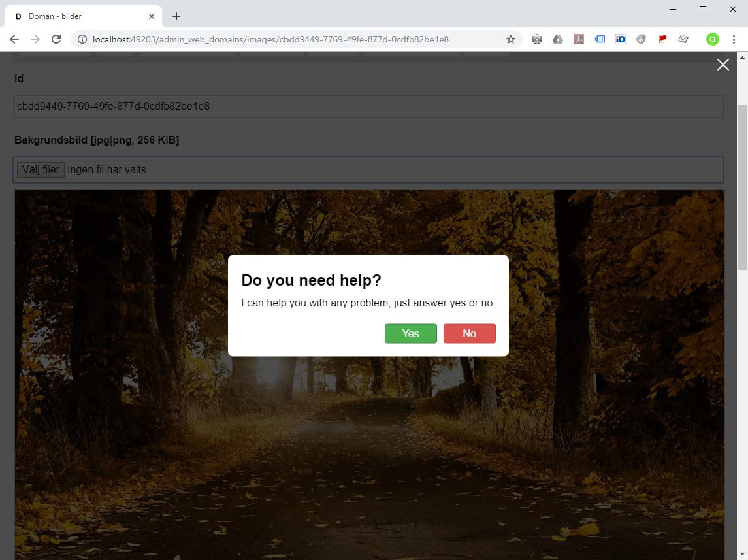Open the gear extension icon
748x560 pixels.
coord(537,39)
